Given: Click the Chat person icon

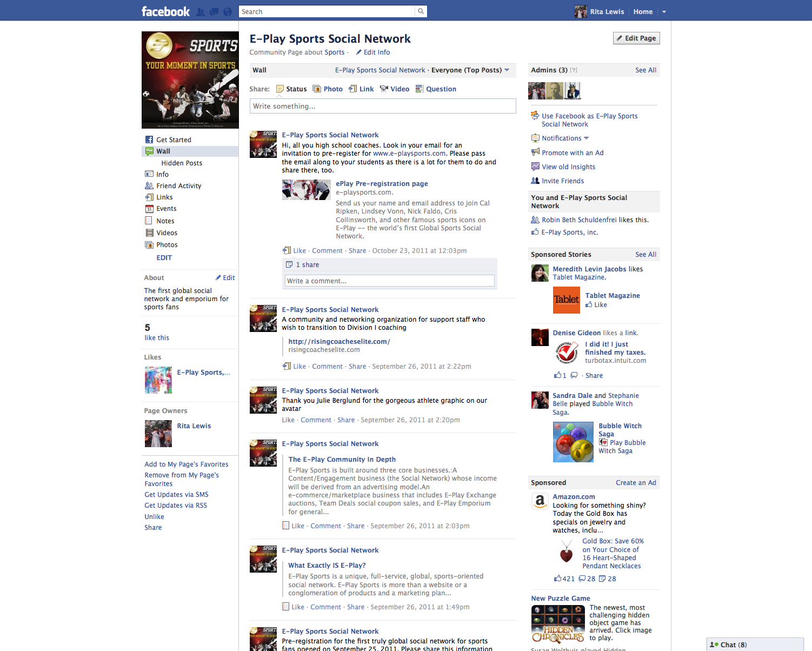Looking at the screenshot, I should tap(714, 645).
